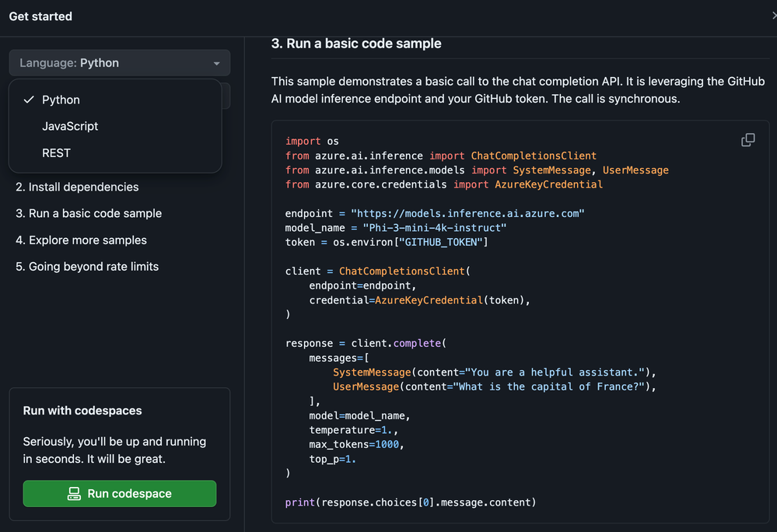Click the capital of France user message line
The image size is (777, 532).
[494, 387]
